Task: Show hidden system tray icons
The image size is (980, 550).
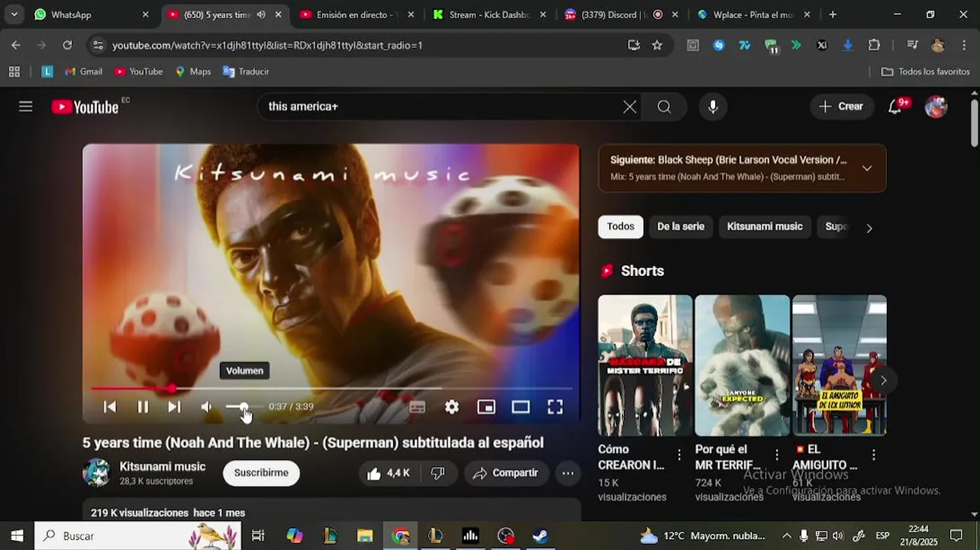Action: pos(787,535)
